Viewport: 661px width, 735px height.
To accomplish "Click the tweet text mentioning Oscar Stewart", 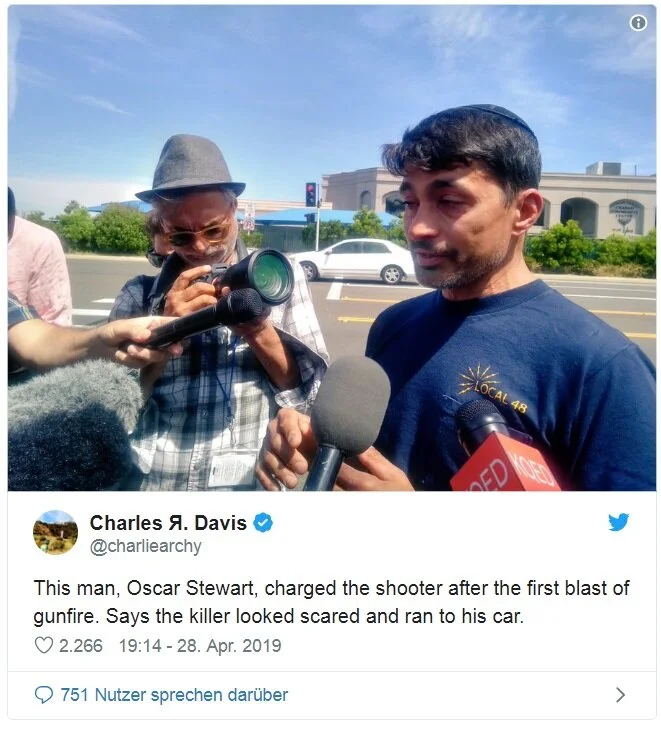I will coord(331,602).
